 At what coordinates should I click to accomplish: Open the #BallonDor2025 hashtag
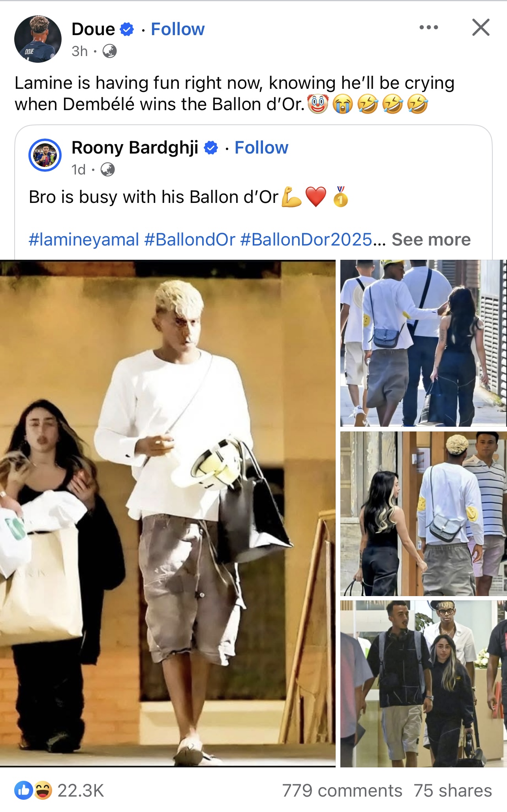tap(306, 240)
